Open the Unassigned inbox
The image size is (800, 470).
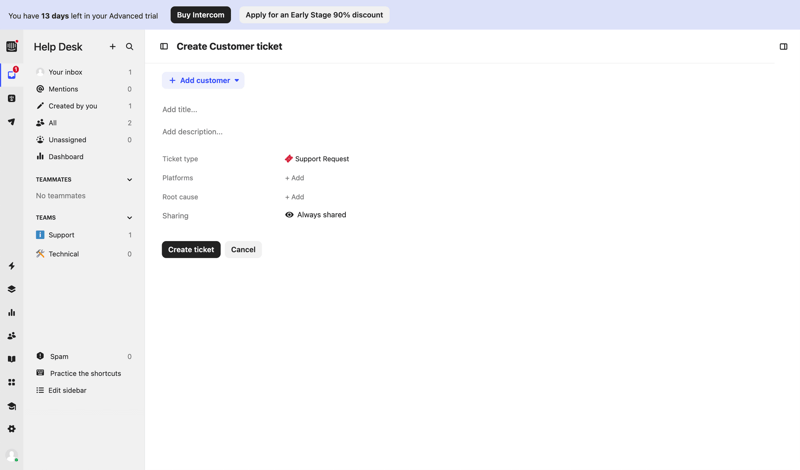pos(84,139)
